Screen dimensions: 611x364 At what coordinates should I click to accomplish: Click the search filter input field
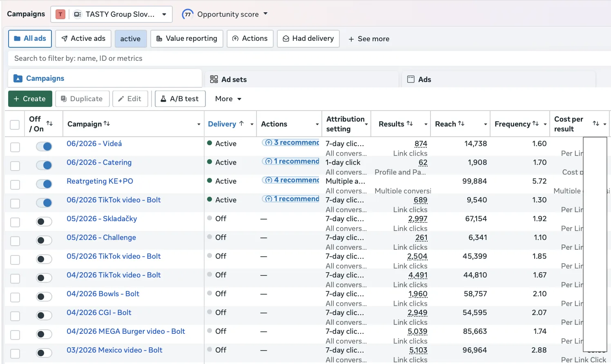tap(309, 58)
